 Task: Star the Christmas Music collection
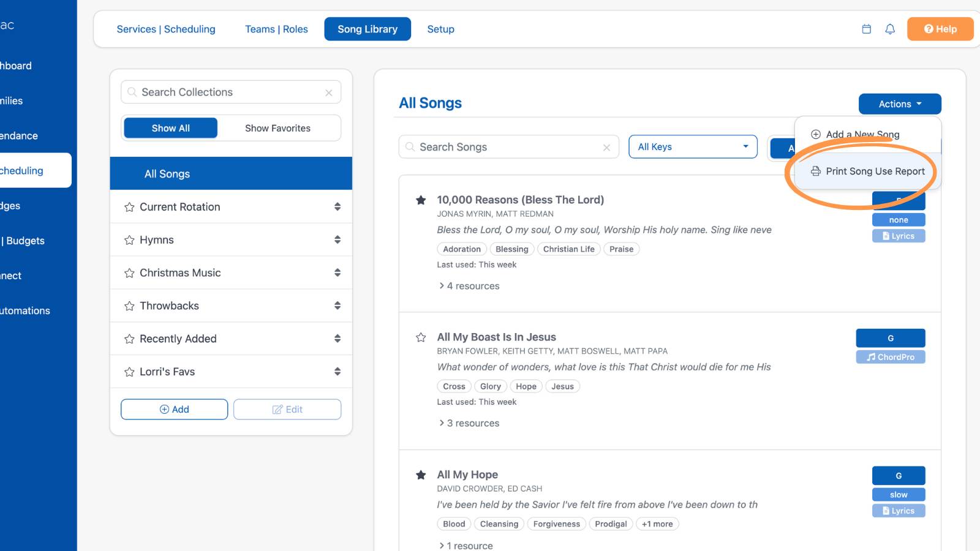(129, 273)
